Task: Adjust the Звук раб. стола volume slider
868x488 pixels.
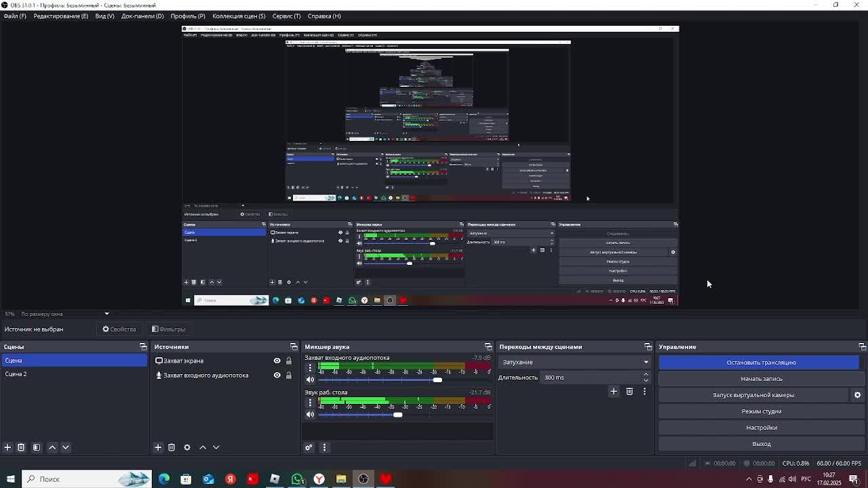Action: [397, 415]
